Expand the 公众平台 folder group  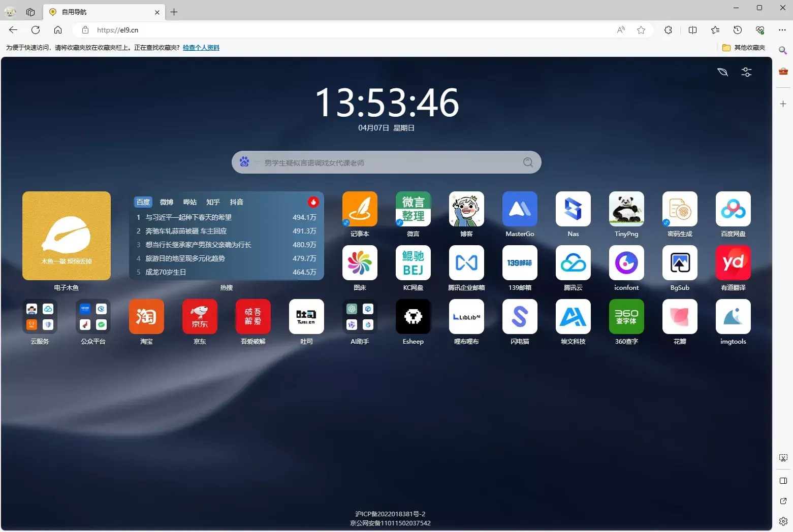(93, 316)
